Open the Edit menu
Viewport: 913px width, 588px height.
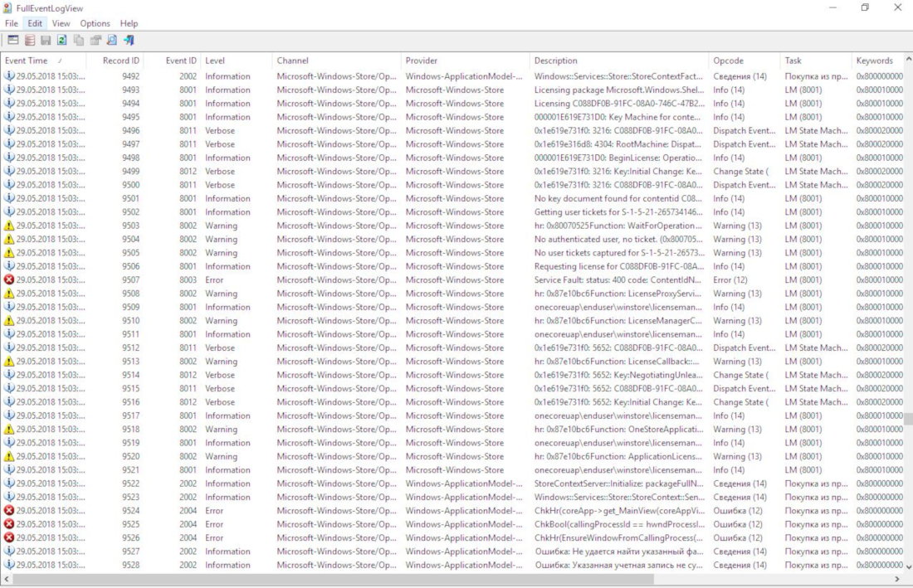point(35,23)
